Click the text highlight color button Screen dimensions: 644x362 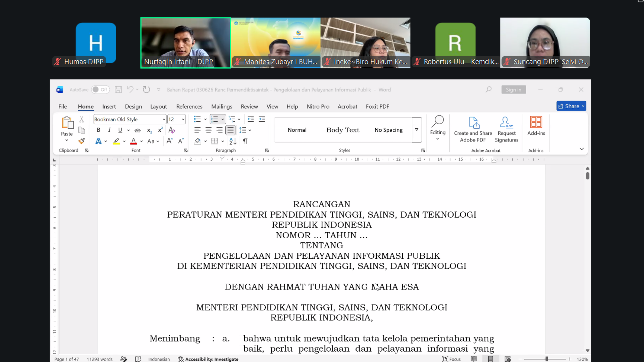[116, 141]
